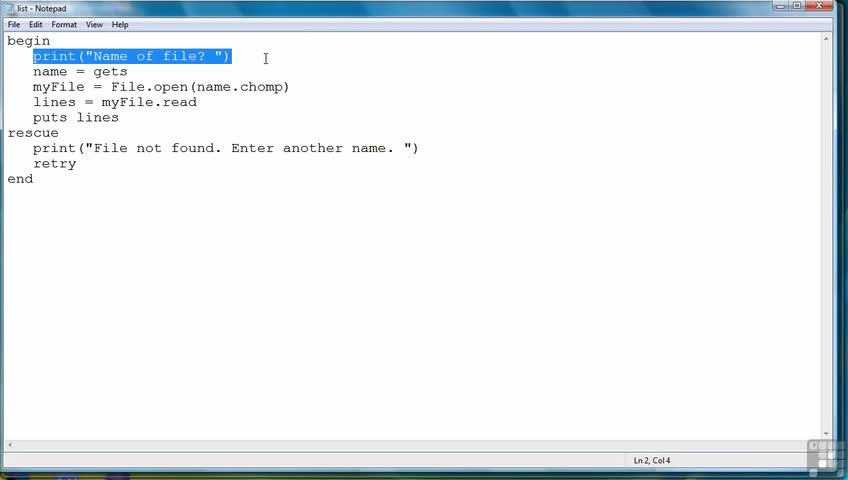
Task: Click the word 'begin' on the first line
Action: click(29, 41)
